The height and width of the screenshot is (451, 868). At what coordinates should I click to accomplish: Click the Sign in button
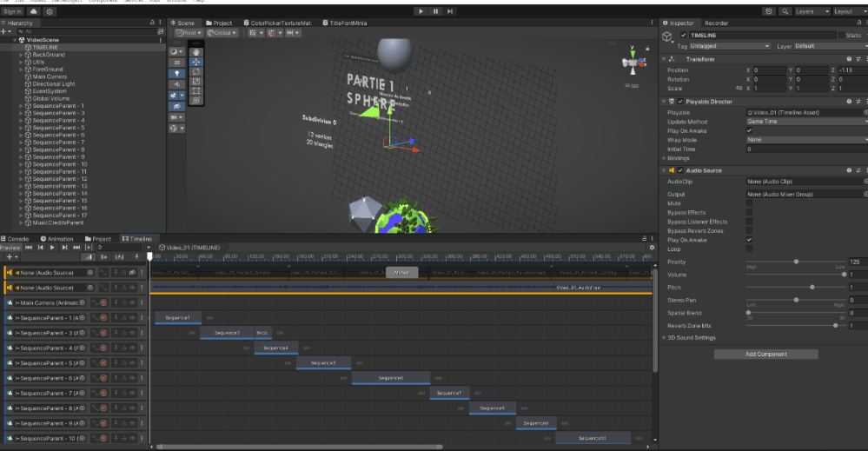point(13,11)
